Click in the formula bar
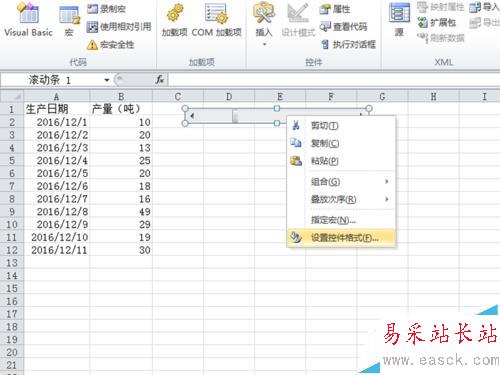This screenshot has width=500, height=375. pos(334,80)
